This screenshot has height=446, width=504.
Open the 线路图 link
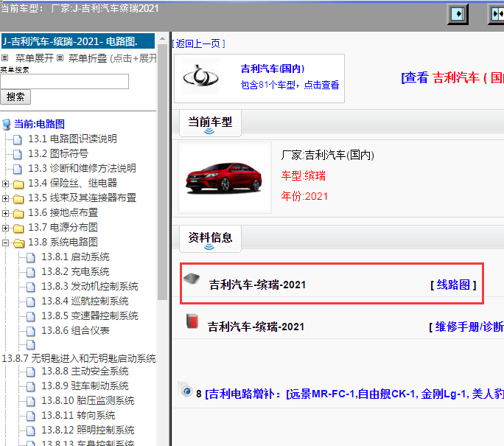[x=453, y=285]
